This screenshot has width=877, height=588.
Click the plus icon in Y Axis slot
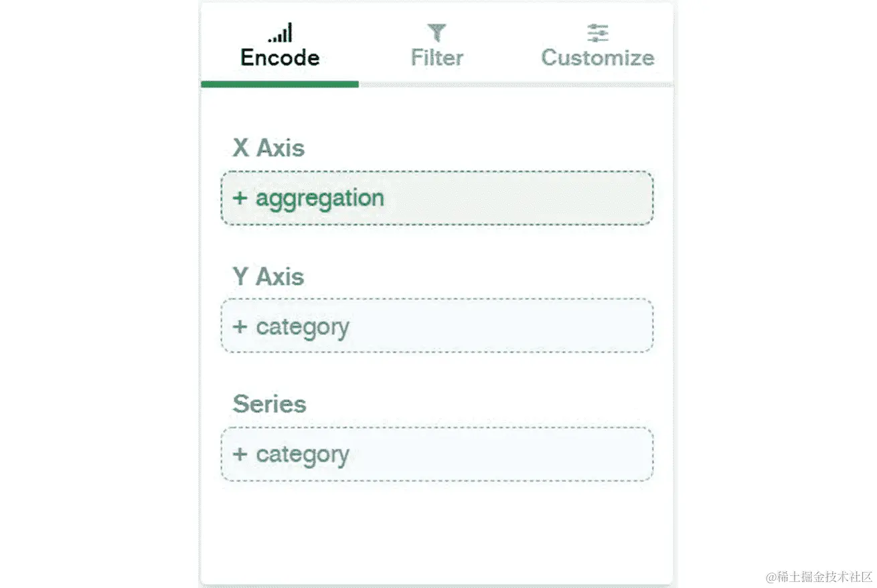pos(240,326)
